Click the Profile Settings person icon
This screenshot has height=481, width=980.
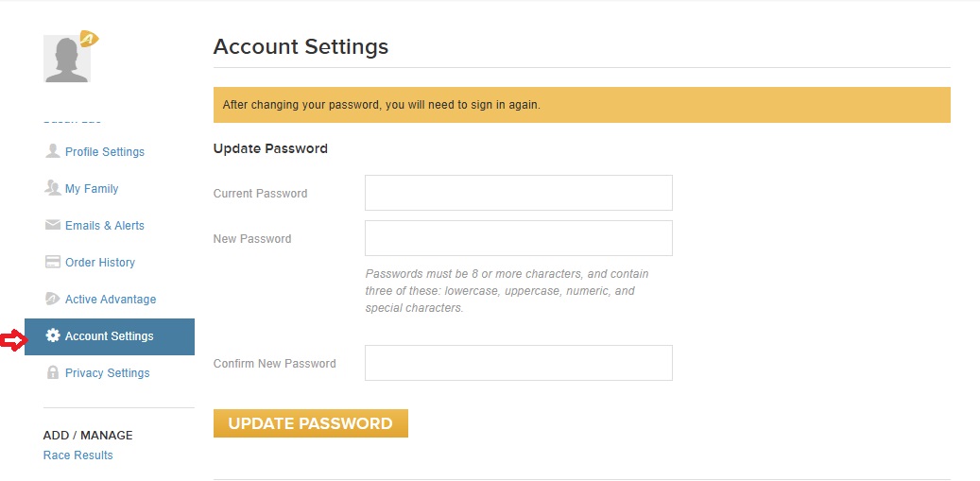click(x=53, y=151)
